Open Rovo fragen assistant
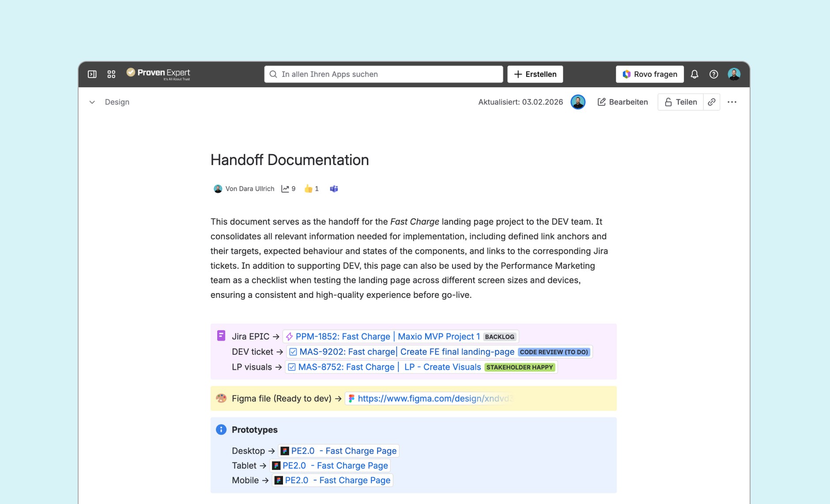 [649, 74]
